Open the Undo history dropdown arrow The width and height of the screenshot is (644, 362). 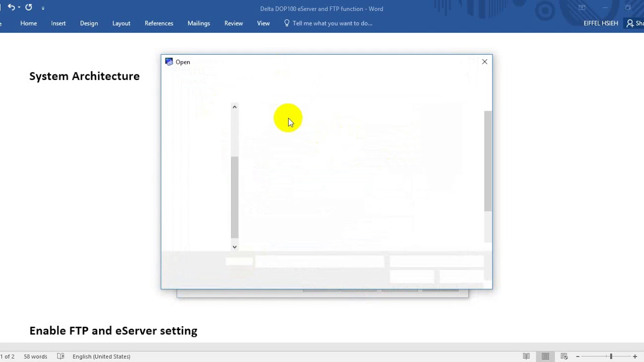(19, 8)
